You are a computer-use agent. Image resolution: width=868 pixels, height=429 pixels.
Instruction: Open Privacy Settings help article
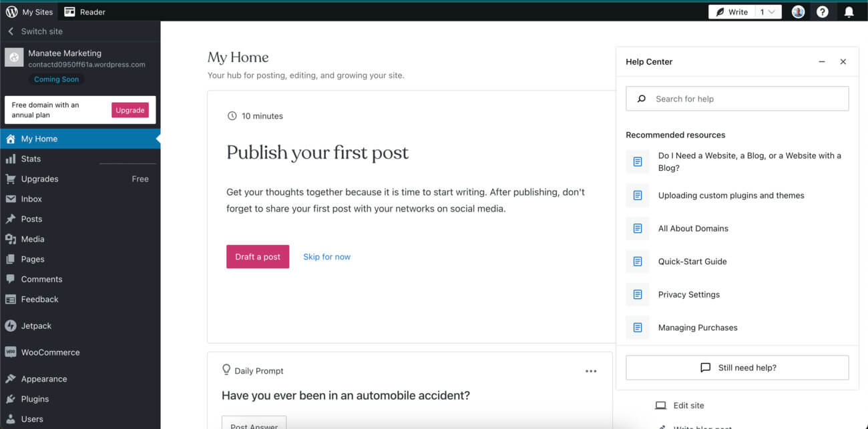pos(737,294)
